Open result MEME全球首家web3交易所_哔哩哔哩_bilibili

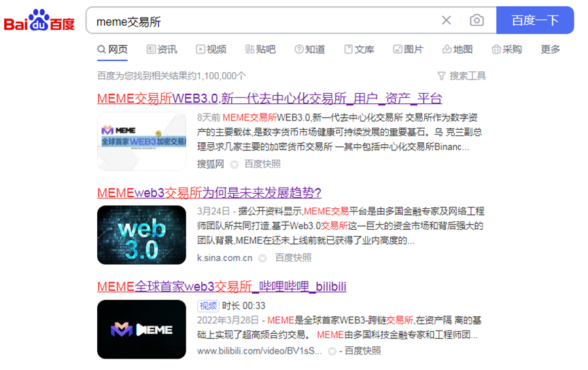click(x=221, y=287)
